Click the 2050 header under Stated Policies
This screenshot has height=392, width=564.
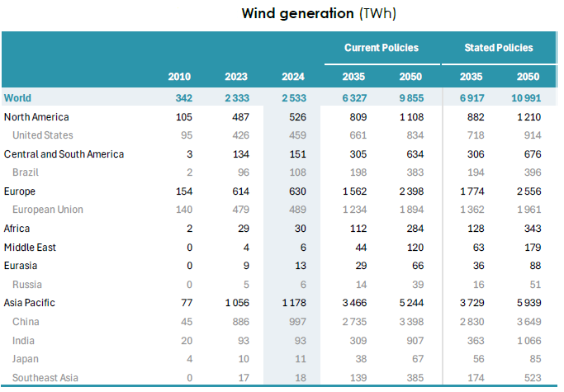coord(528,77)
